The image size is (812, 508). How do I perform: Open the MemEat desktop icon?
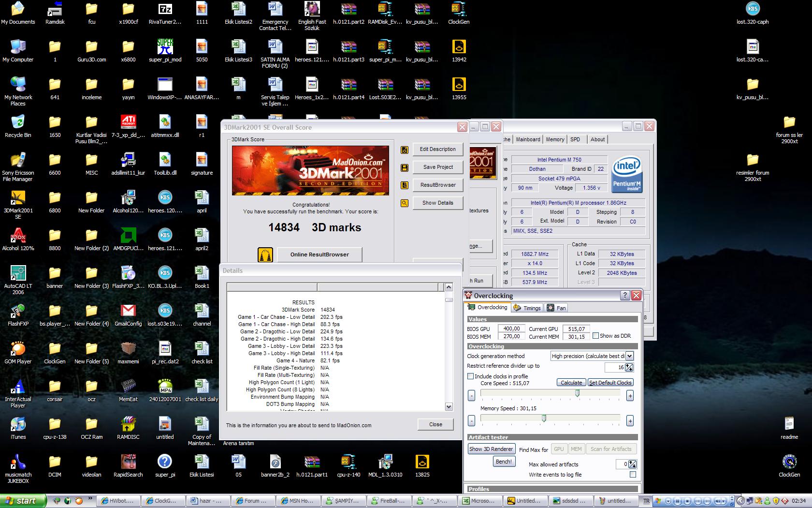pyautogui.click(x=128, y=390)
